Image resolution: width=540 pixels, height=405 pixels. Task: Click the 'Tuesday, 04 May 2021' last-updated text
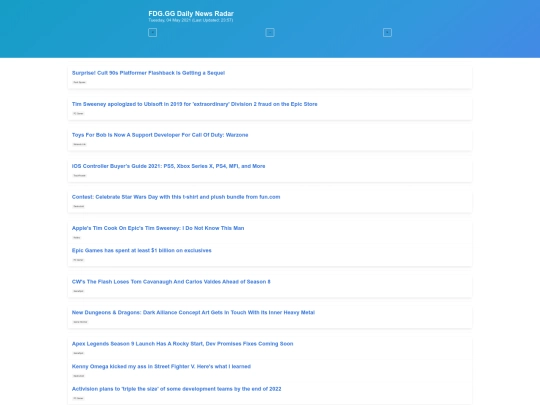(x=191, y=20)
